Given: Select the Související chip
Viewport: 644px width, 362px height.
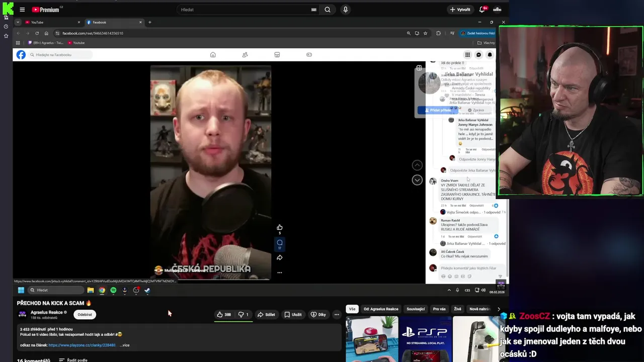Looking at the screenshot, I should point(416,309).
